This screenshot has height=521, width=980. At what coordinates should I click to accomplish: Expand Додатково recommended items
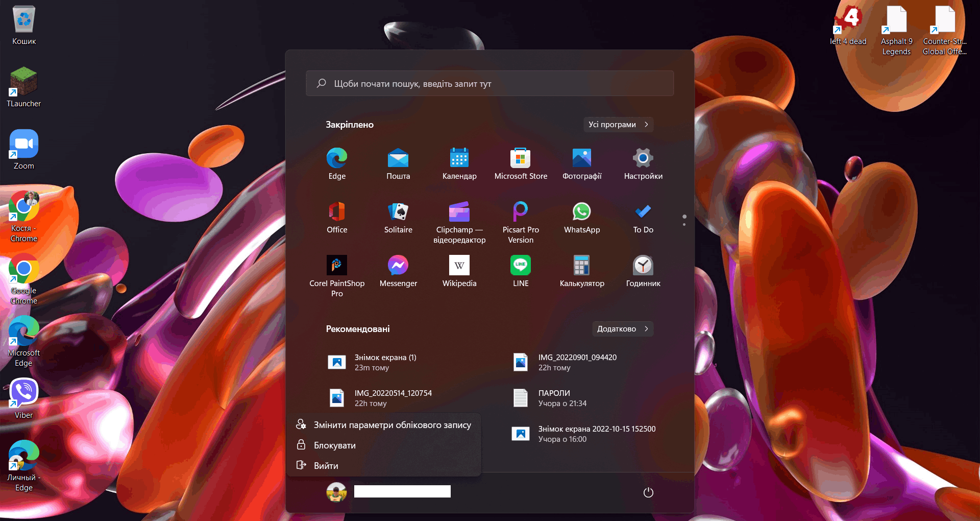point(623,329)
